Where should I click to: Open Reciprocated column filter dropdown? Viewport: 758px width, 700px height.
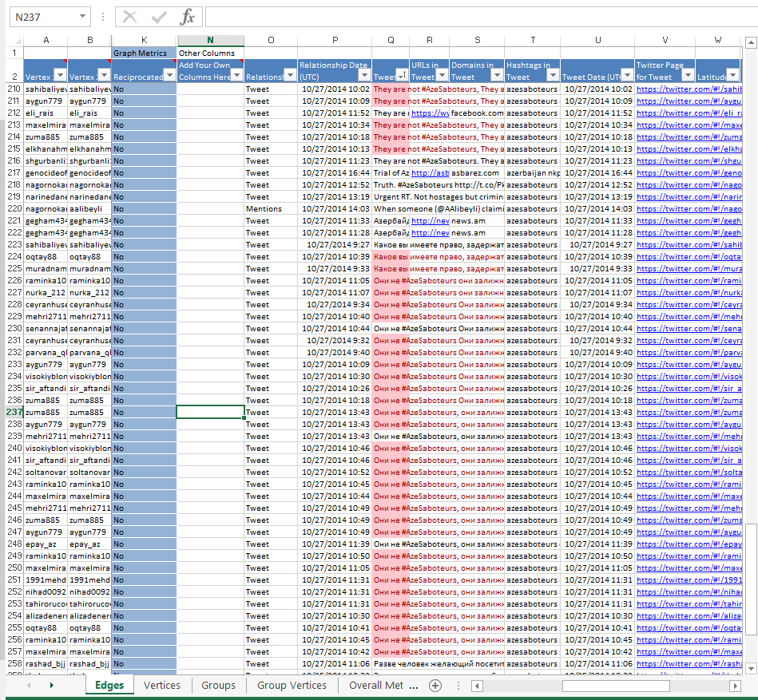point(169,75)
